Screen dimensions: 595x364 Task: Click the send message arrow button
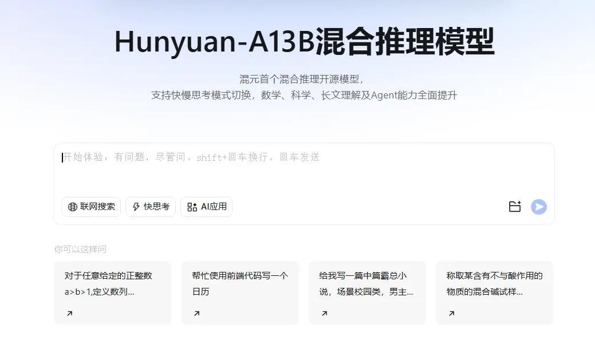[x=538, y=207]
